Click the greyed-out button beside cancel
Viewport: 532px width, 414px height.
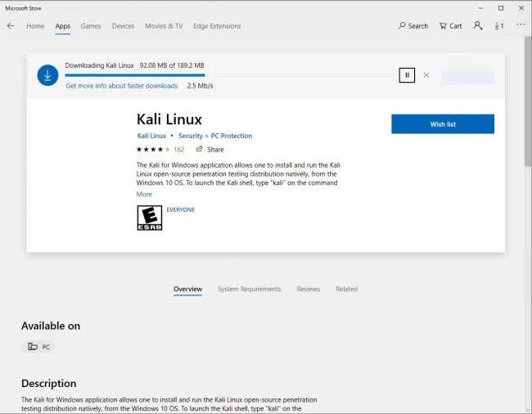[x=467, y=77]
